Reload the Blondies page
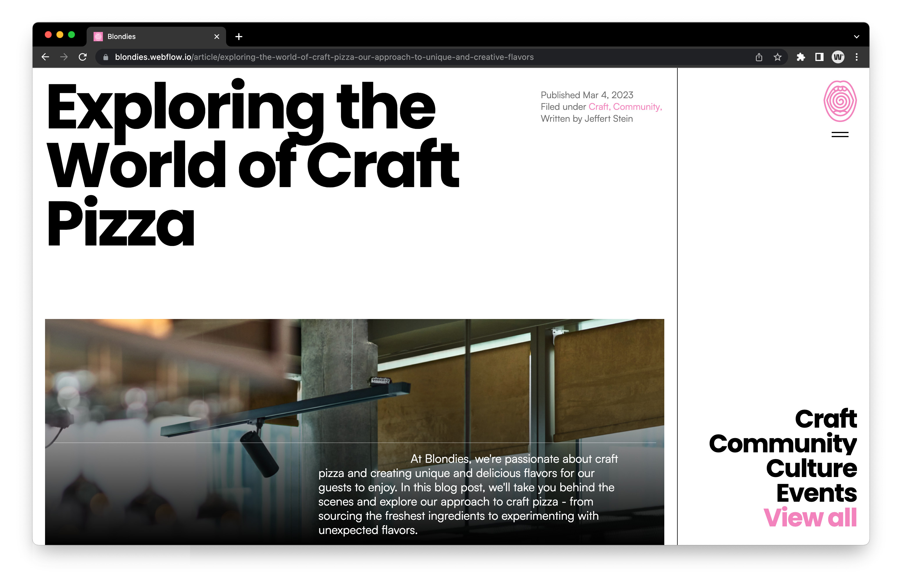This screenshot has width=902, height=588. tap(83, 57)
